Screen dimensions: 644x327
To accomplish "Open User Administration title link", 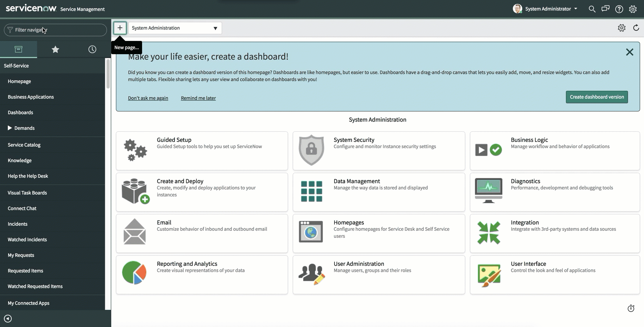I will pyautogui.click(x=359, y=264).
